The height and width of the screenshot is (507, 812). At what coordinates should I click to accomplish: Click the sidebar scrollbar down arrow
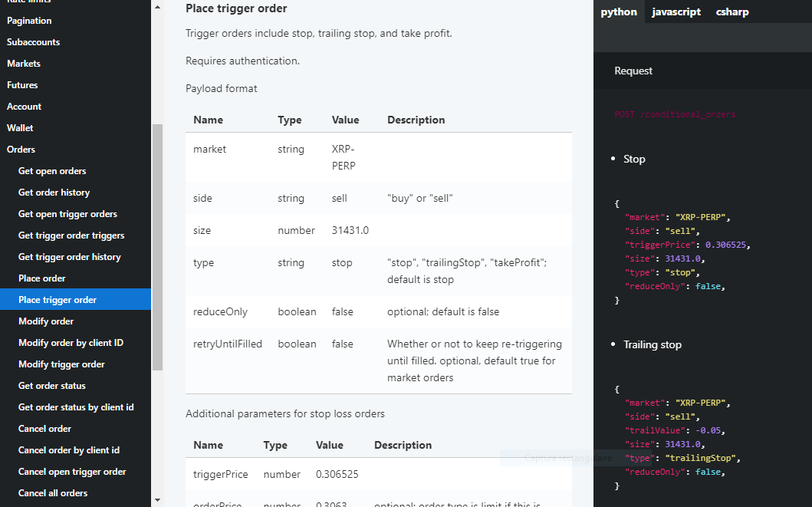[157, 500]
